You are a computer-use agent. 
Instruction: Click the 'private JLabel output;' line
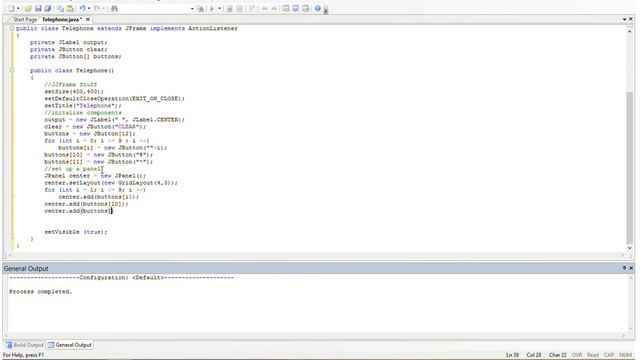(x=69, y=42)
